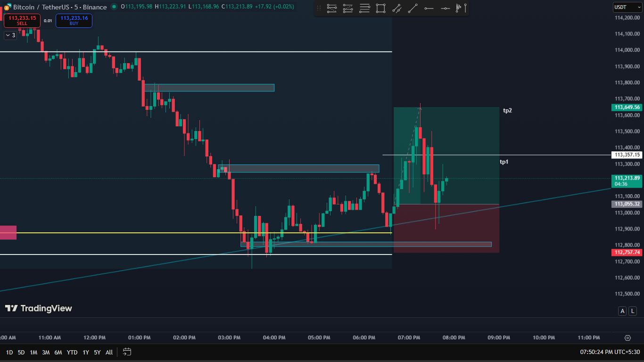This screenshot has height=362, width=644.
Task: Click the blue BUY price button
Action: pos(74,20)
